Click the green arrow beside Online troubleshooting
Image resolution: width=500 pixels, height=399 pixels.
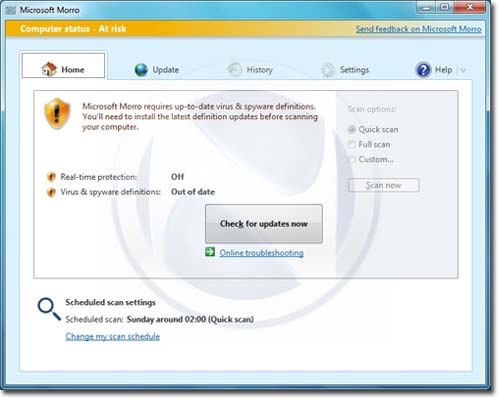[210, 252]
